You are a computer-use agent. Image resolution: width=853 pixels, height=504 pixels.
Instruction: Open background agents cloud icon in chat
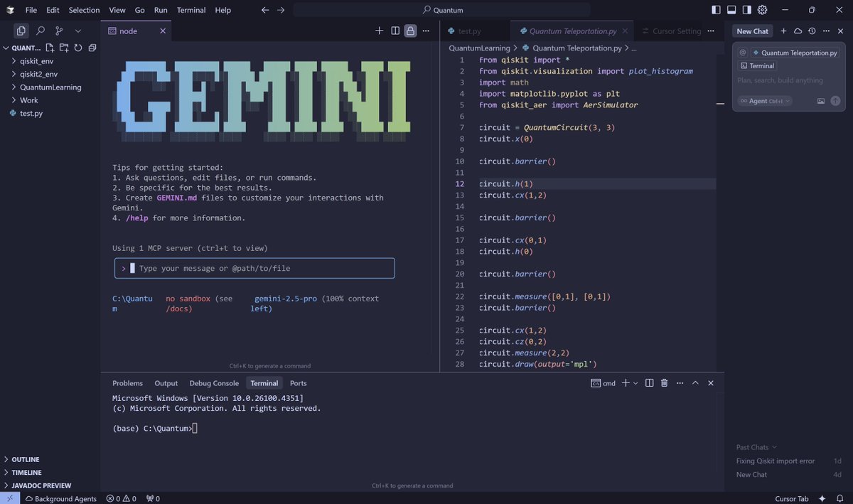coord(798,31)
